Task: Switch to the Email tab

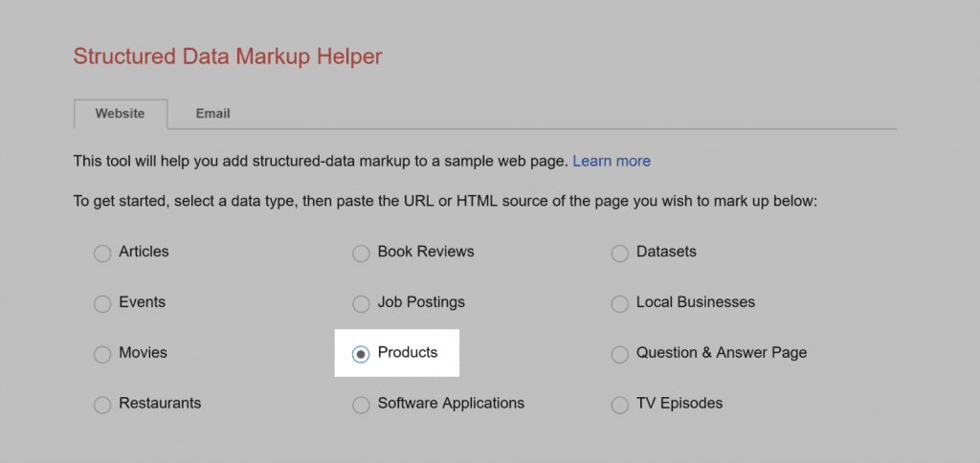Action: tap(212, 113)
